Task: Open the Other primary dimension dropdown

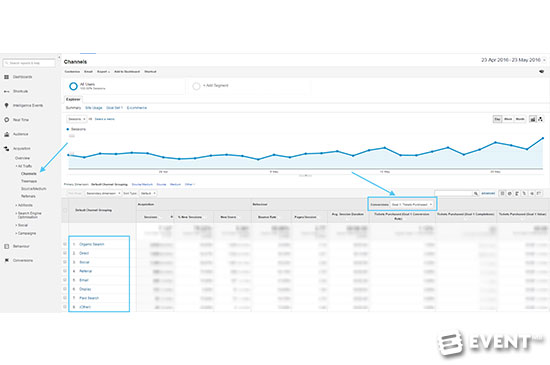Action: (190, 184)
